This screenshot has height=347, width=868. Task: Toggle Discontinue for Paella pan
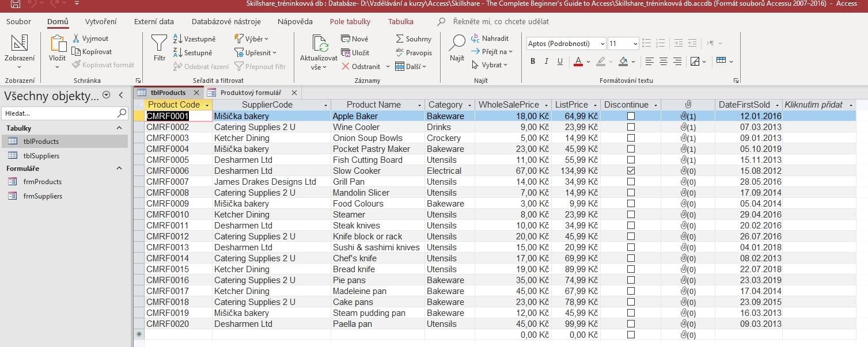pos(631,323)
